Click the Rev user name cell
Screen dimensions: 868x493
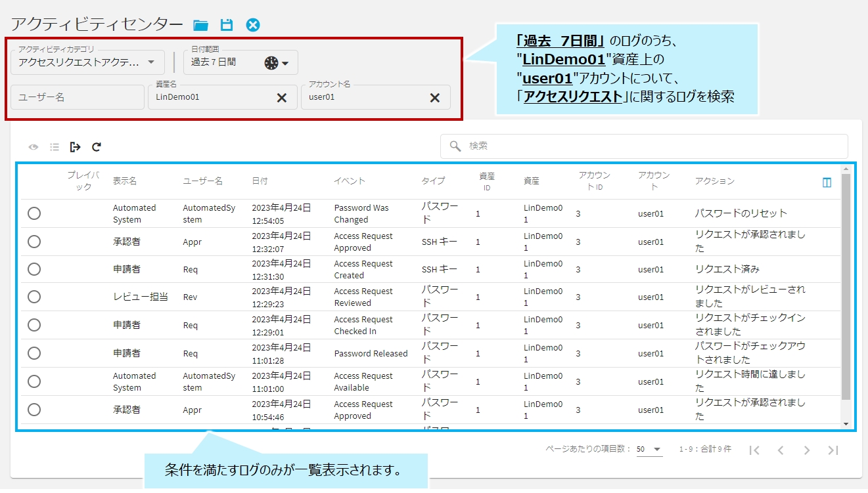tap(190, 297)
